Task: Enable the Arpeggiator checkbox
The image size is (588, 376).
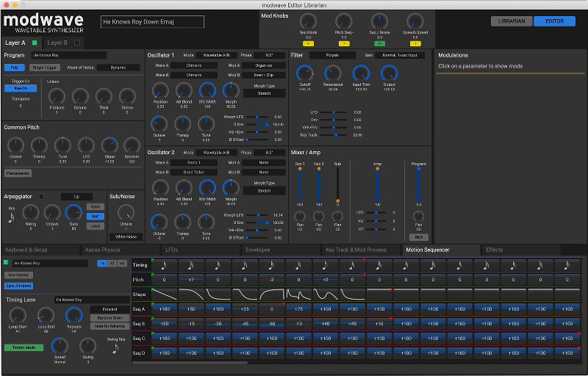Action: click(41, 197)
